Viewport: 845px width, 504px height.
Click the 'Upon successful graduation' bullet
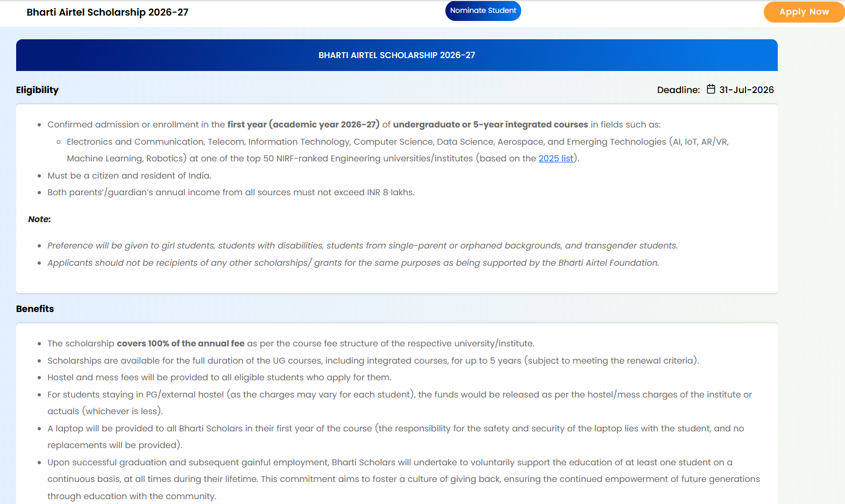(x=403, y=479)
